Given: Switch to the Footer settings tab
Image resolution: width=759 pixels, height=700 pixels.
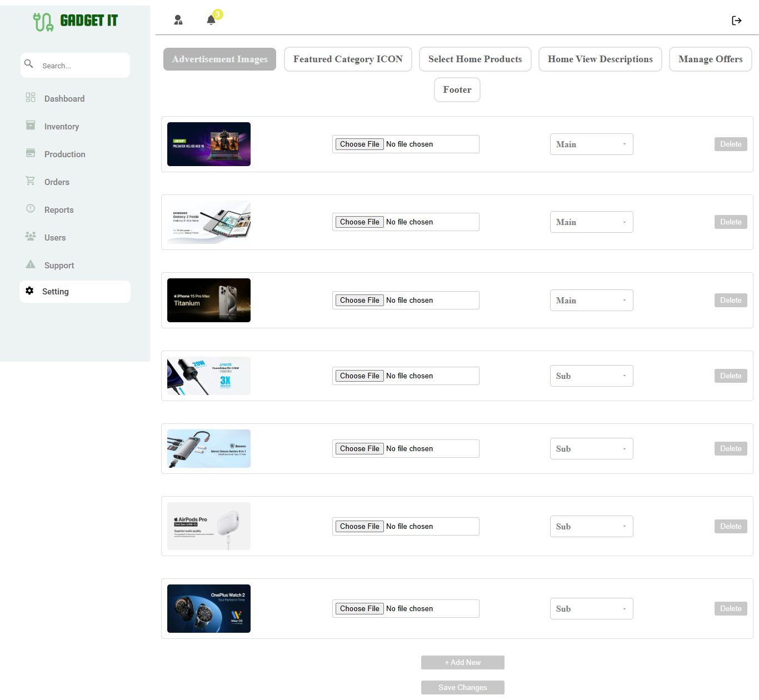Looking at the screenshot, I should pyautogui.click(x=457, y=89).
